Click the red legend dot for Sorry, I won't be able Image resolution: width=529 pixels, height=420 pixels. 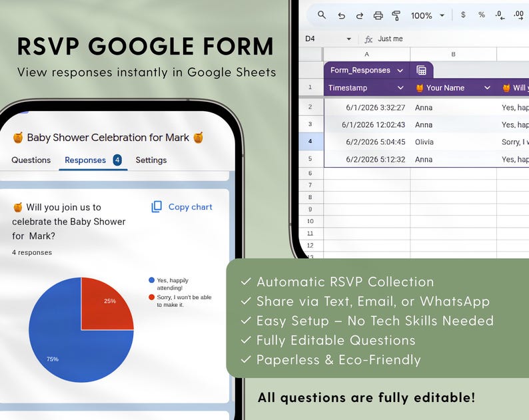pos(151,297)
